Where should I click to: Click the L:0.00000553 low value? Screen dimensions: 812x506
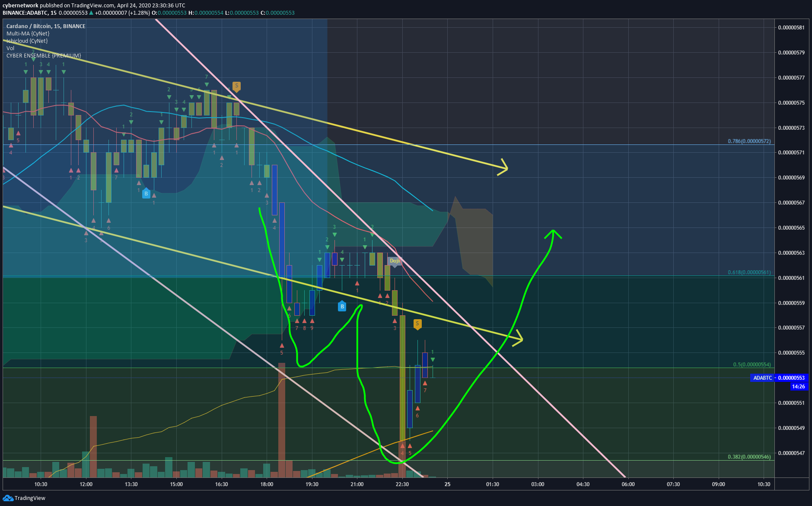pos(242,13)
